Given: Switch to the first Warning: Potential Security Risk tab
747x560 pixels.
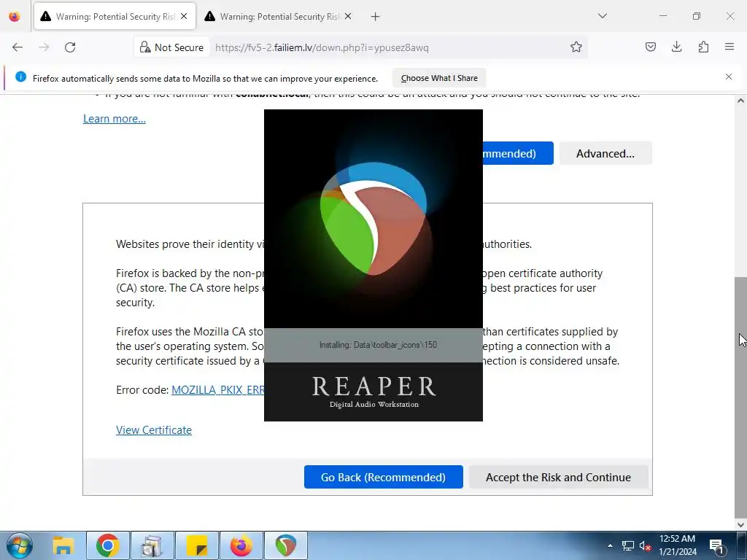Looking at the screenshot, I should pos(115,16).
